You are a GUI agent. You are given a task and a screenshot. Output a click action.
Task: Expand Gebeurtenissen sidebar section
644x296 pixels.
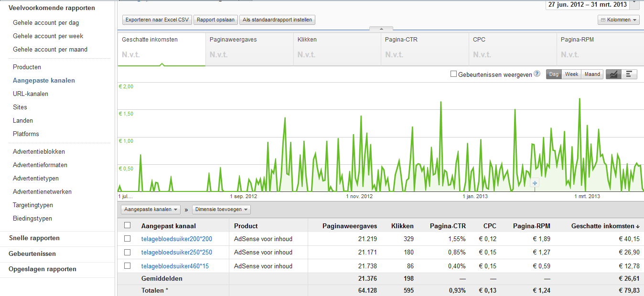32,254
